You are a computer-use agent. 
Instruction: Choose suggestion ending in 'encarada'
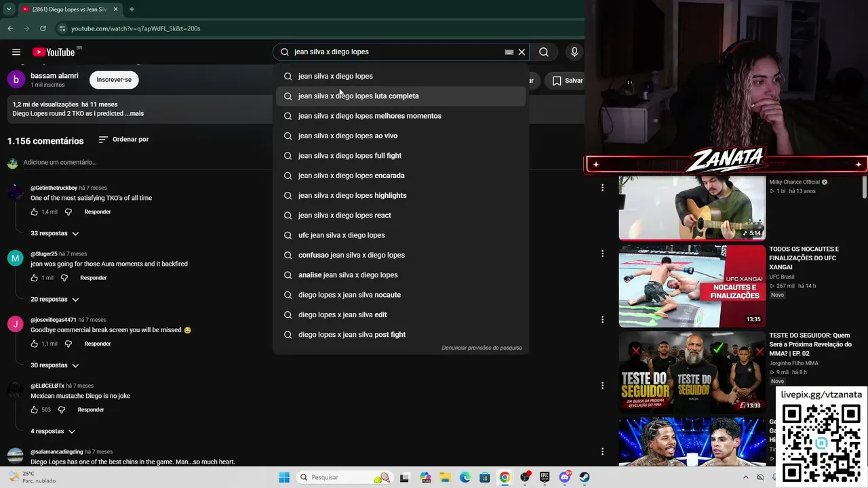click(x=401, y=176)
